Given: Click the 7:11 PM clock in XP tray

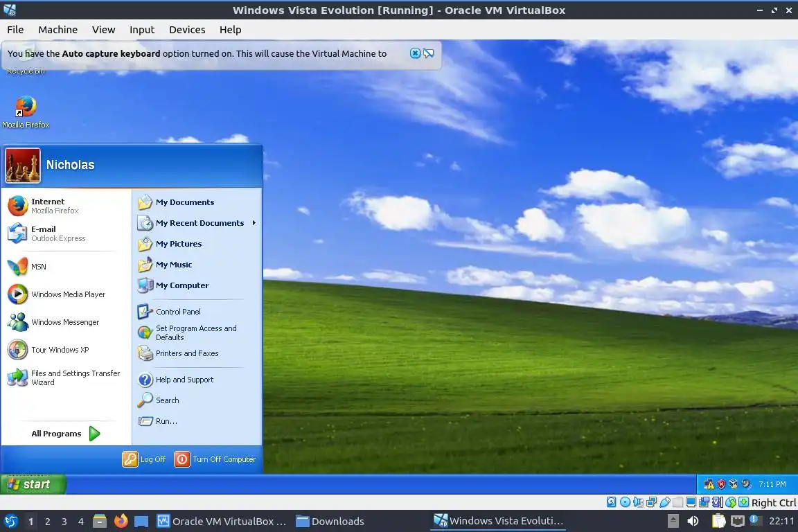Looking at the screenshot, I should (772, 484).
